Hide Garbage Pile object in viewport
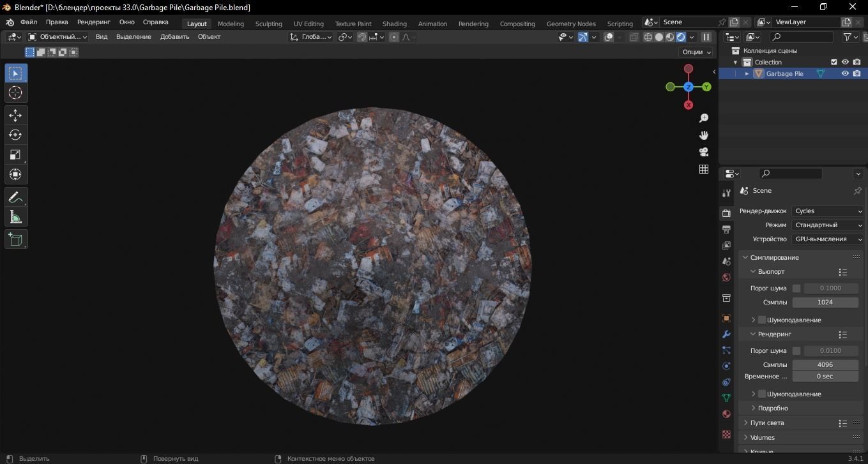Screen dimensions: 868x464 pos(845,73)
